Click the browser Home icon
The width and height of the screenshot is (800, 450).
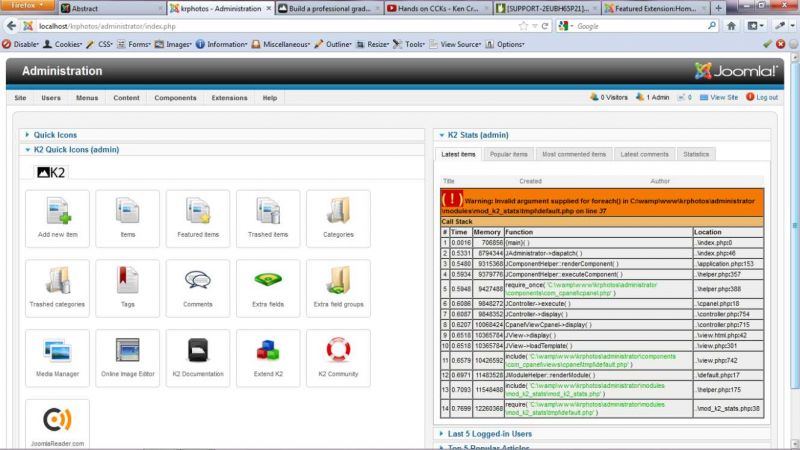[x=731, y=26]
